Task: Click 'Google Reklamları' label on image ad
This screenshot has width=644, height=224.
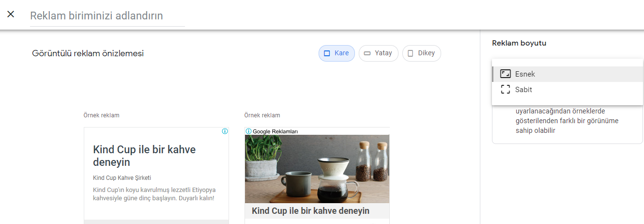Action: (275, 131)
